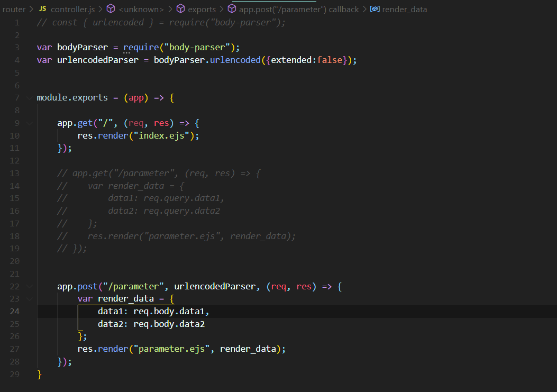Click the 'false' value on line 4
557x392 pixels.
click(x=330, y=60)
